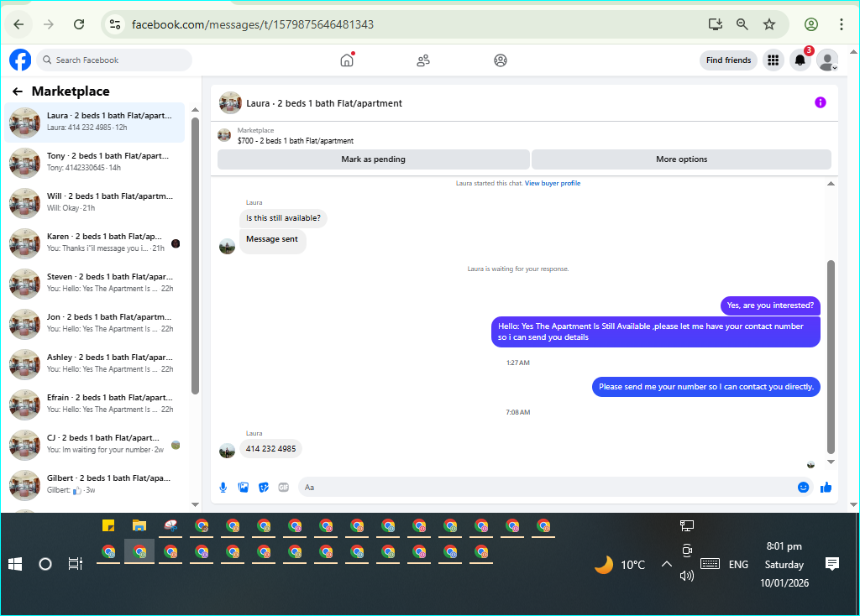
Task: Open Ashley's conversation in the list
Action: tap(94, 364)
